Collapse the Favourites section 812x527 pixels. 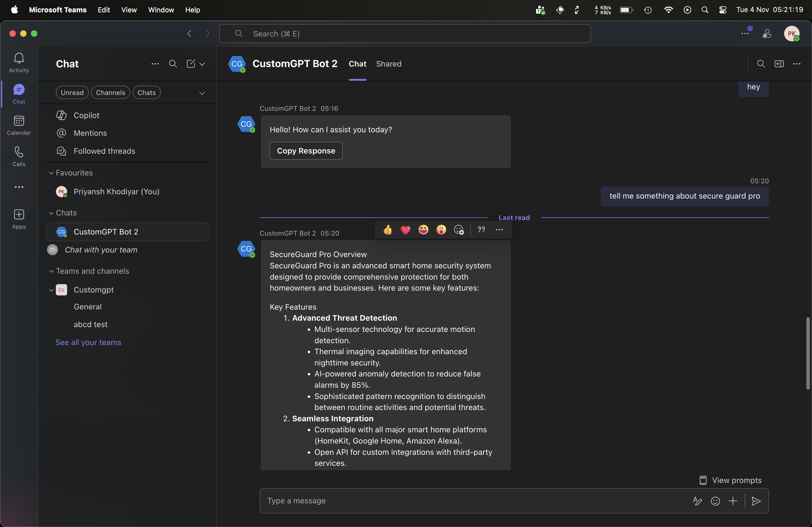[51, 173]
